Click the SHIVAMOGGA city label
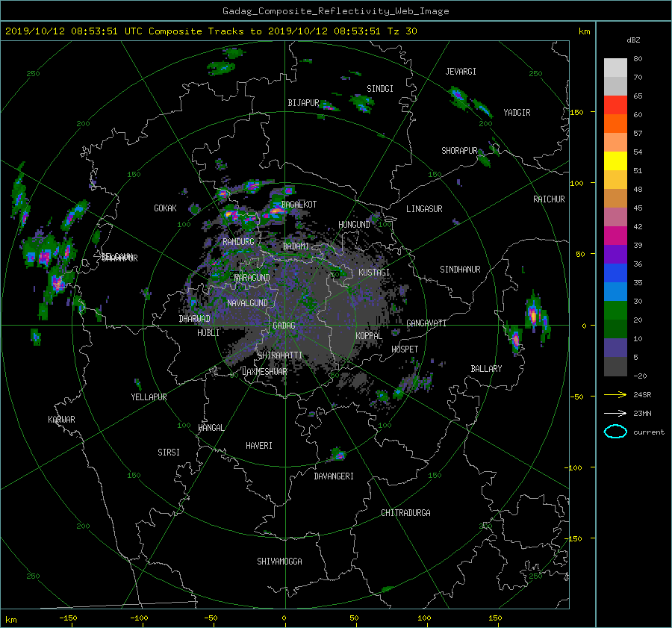The width and height of the screenshot is (672, 628). coord(279,561)
